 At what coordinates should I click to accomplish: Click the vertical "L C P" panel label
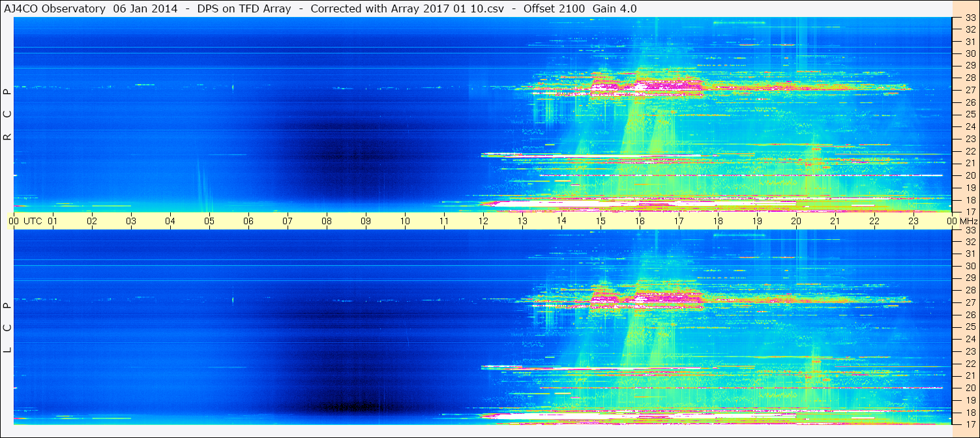[x=8, y=327]
